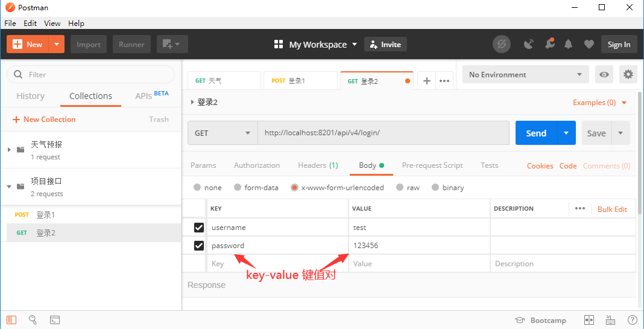
Task: Click the 天气预报 collection folder icon
Action: tap(21, 150)
